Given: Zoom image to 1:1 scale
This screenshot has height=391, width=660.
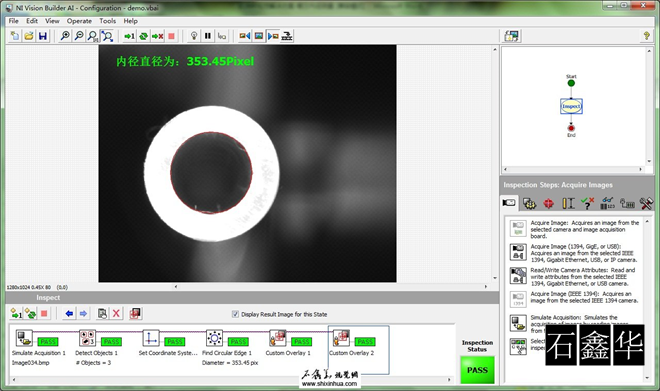Looking at the screenshot, I should (93, 36).
